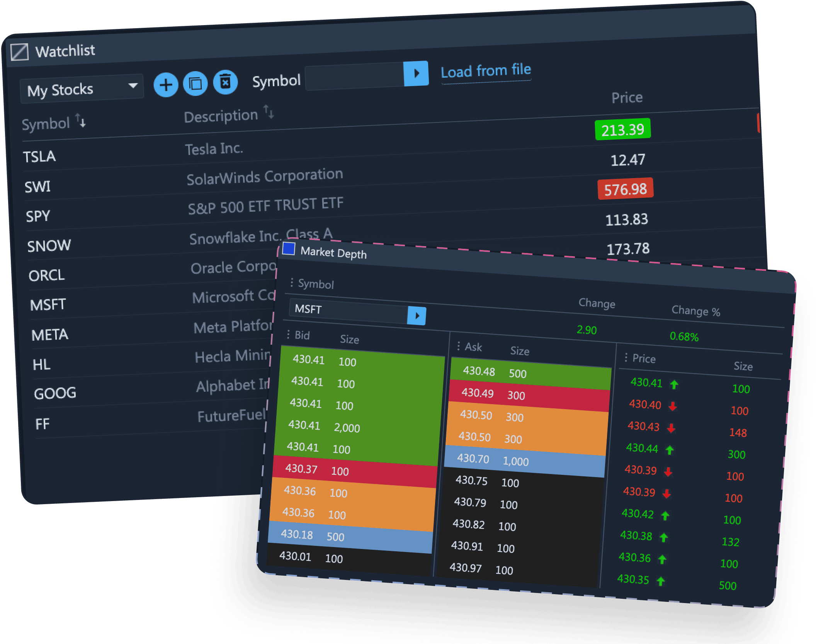Viewport: 823px width, 644px height.
Task: Click SolarWinds Corporation description
Action: (265, 177)
